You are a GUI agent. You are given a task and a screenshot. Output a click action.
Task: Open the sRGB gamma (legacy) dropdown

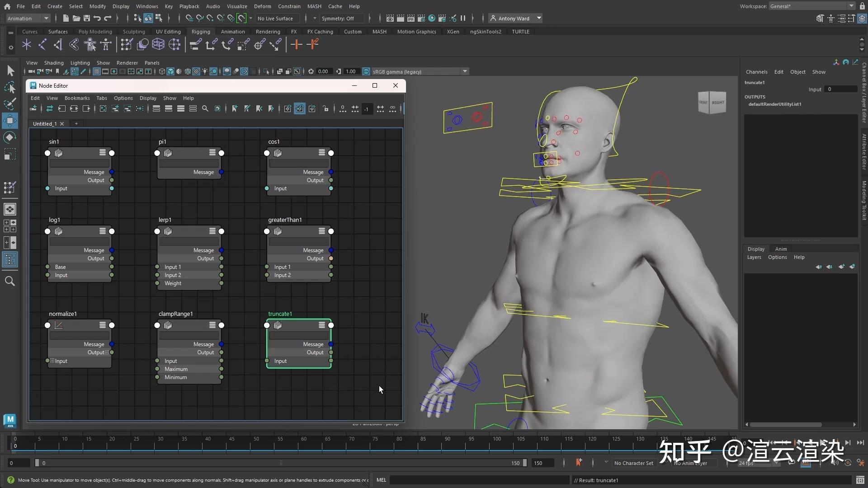(x=465, y=71)
